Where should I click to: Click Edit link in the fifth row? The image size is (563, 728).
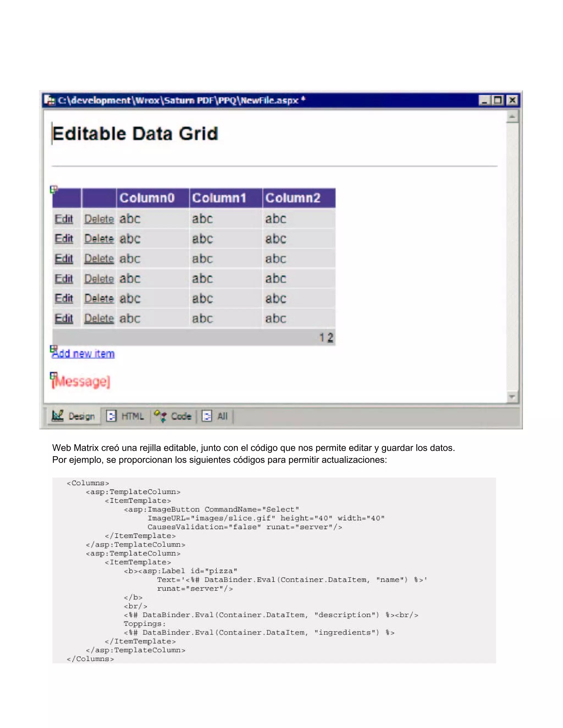[64, 298]
